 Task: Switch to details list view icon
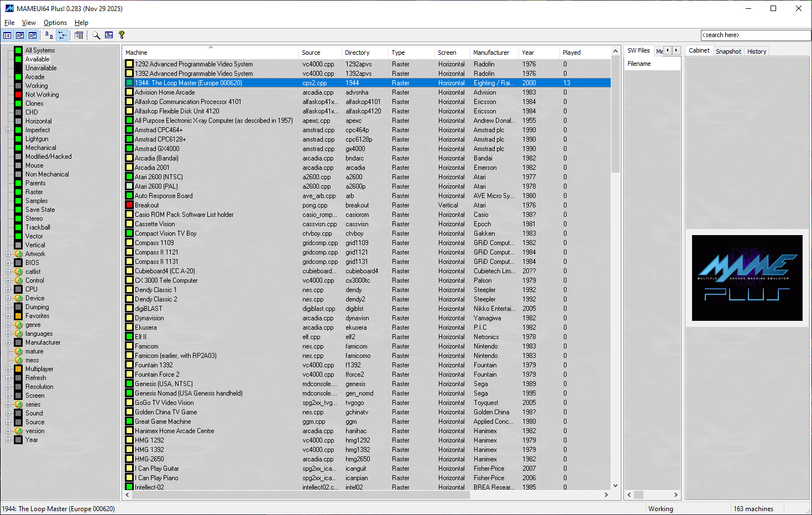click(x=79, y=35)
